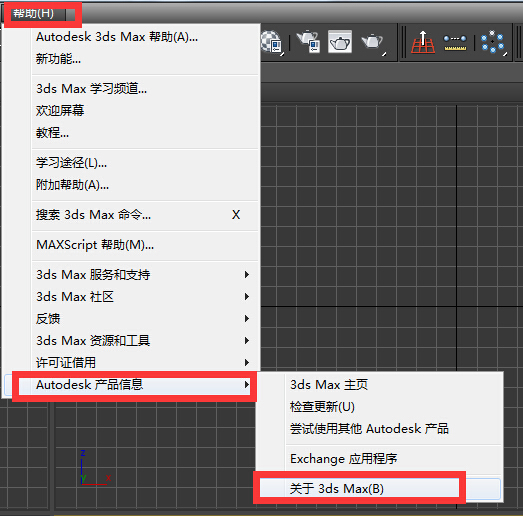Open Render Setup teapot icon
The image size is (523, 516).
pos(309,42)
